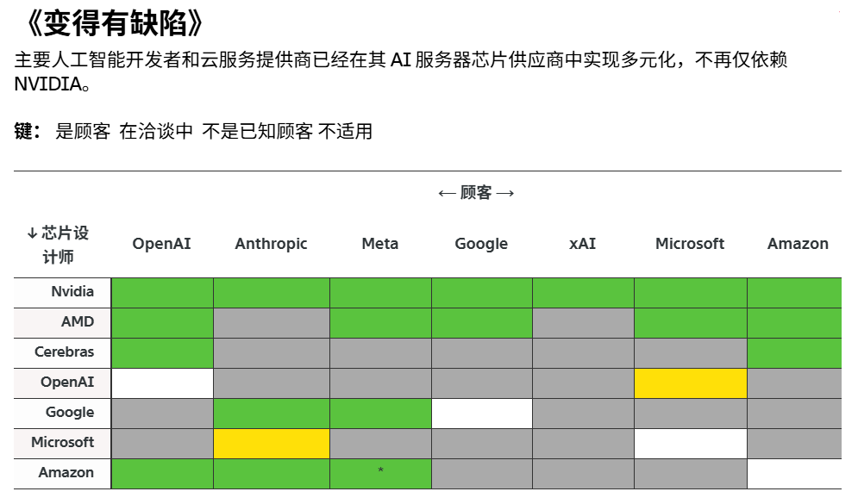Click the white cell for Google chips to Google
Screen dimensions: 858x504
click(481, 413)
